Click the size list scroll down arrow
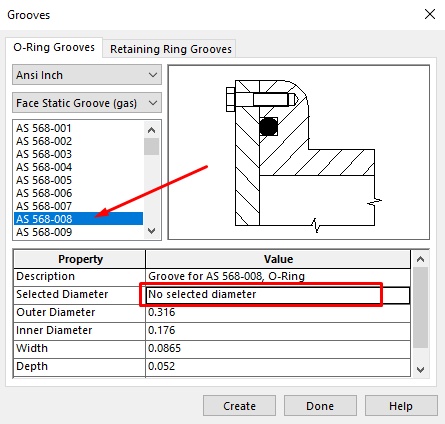 click(x=151, y=231)
